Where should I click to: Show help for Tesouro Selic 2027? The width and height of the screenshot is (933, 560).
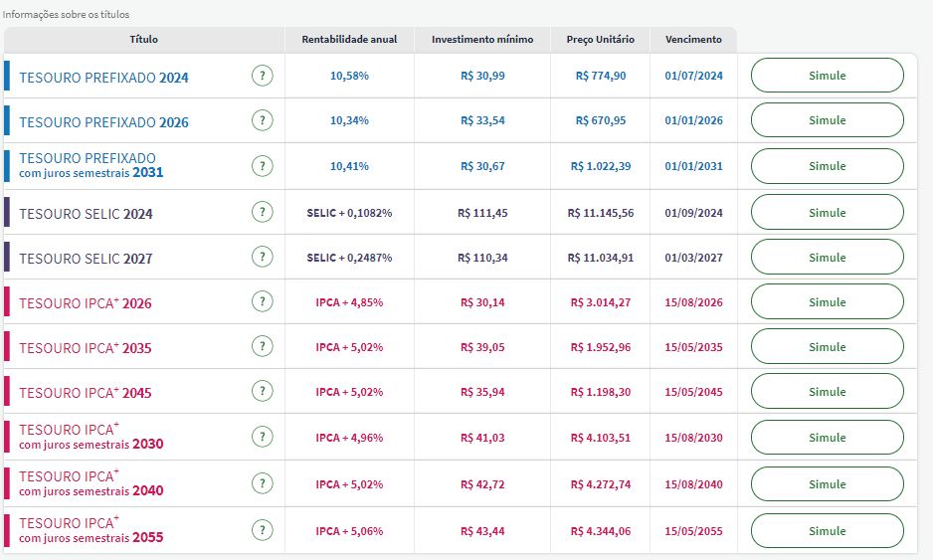pyautogui.click(x=263, y=257)
